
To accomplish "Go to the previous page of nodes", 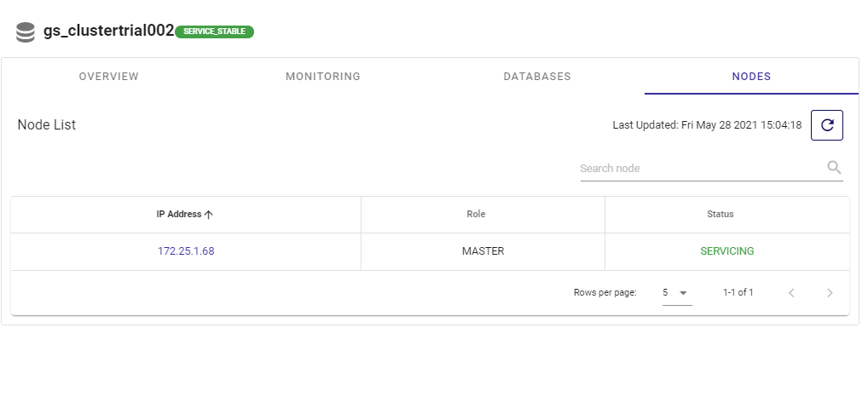I will click(x=791, y=293).
